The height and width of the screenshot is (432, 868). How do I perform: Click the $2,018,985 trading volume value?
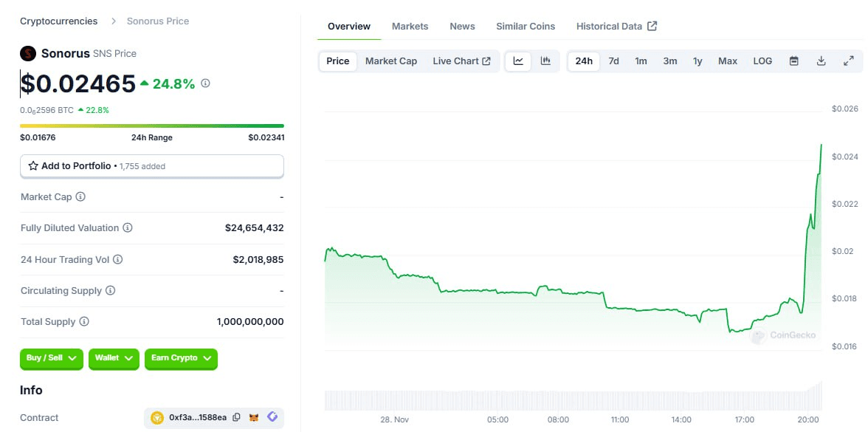click(x=258, y=259)
